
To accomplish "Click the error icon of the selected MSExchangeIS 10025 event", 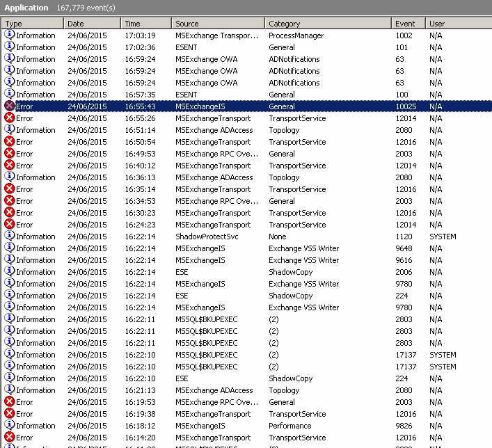I will [x=10, y=106].
